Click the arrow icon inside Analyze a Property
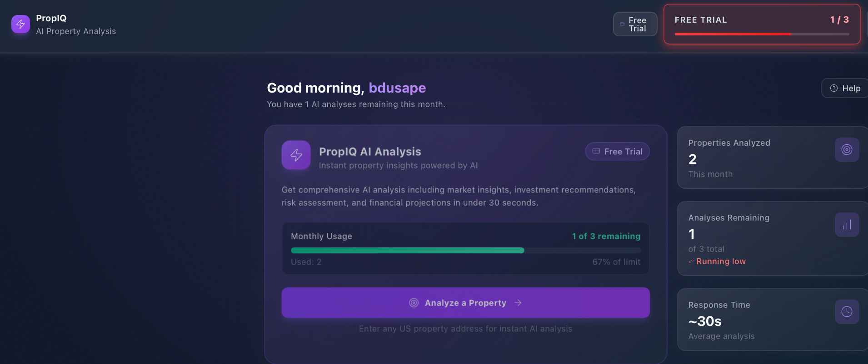This screenshot has width=868, height=364. tap(518, 302)
